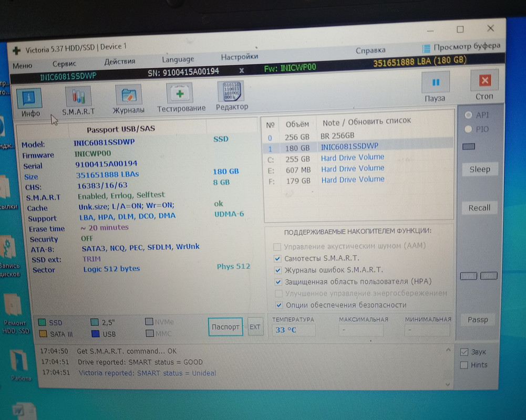Screen dimensions: 526x420
Task: Click the EXT button
Action: [255, 327]
